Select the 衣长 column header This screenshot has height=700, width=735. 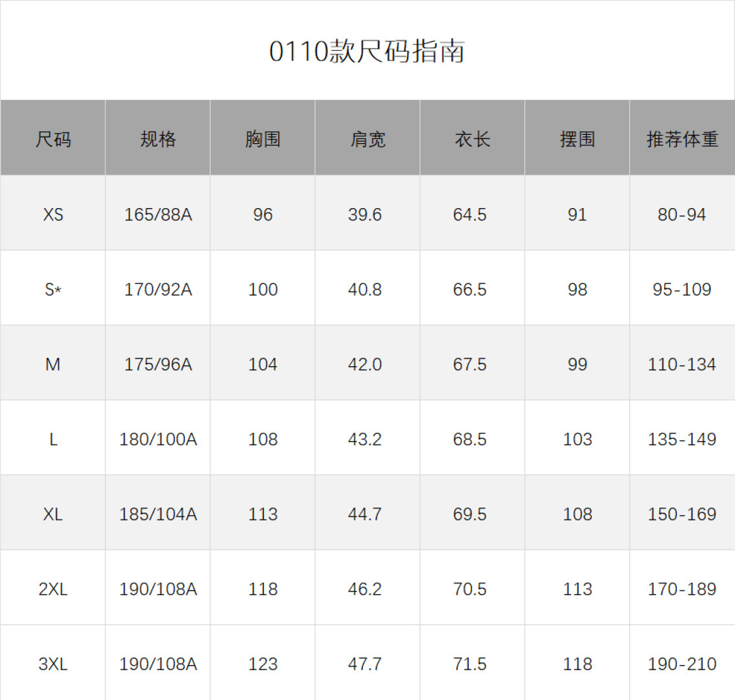pos(472,139)
